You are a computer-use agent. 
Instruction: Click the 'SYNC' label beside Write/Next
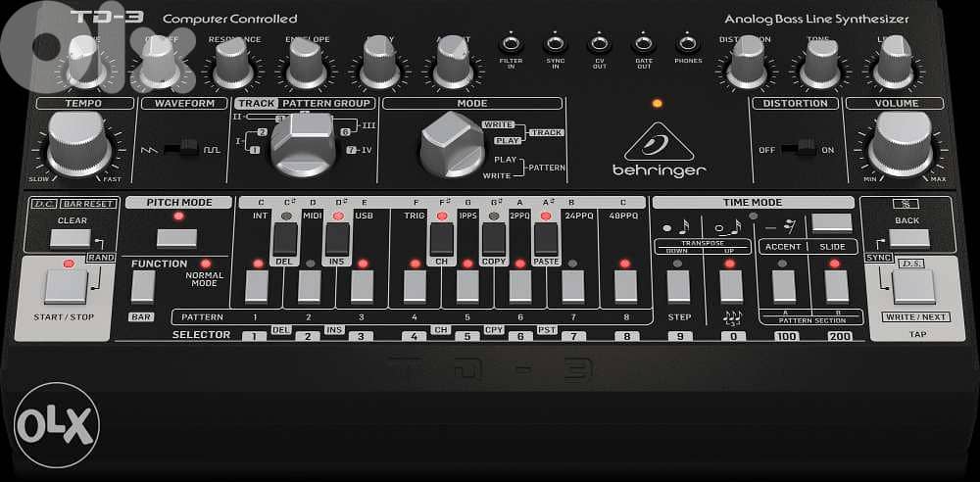tap(877, 258)
